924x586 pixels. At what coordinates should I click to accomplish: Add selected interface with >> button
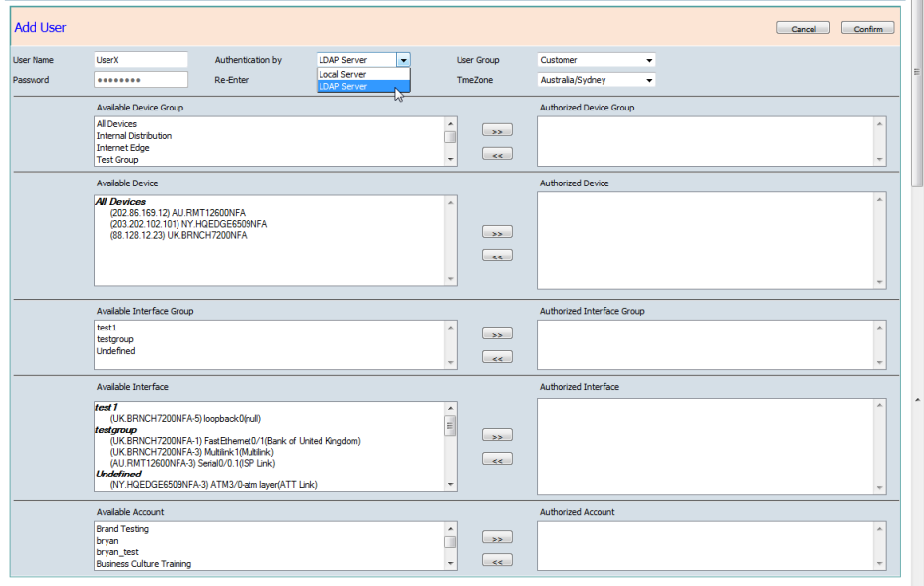tap(497, 436)
